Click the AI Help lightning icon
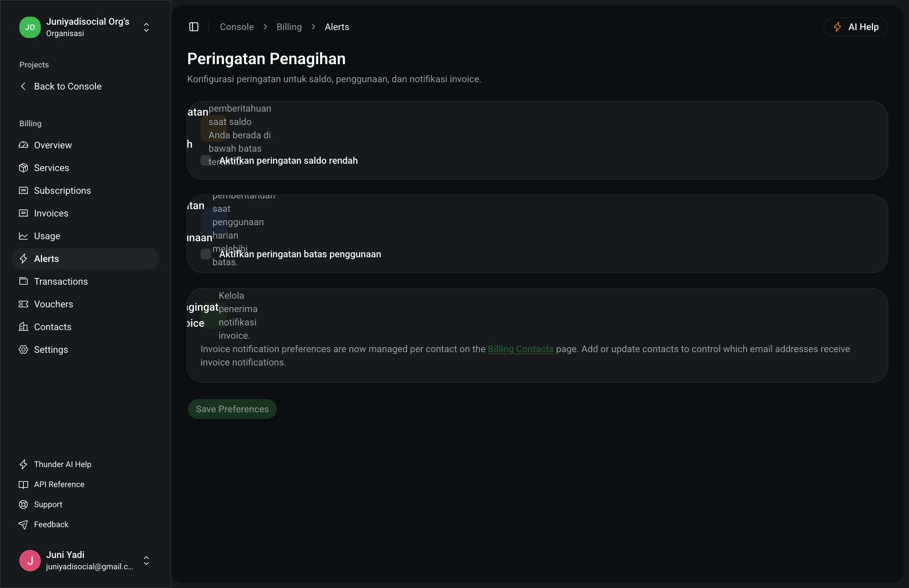The width and height of the screenshot is (909, 588). (x=837, y=27)
